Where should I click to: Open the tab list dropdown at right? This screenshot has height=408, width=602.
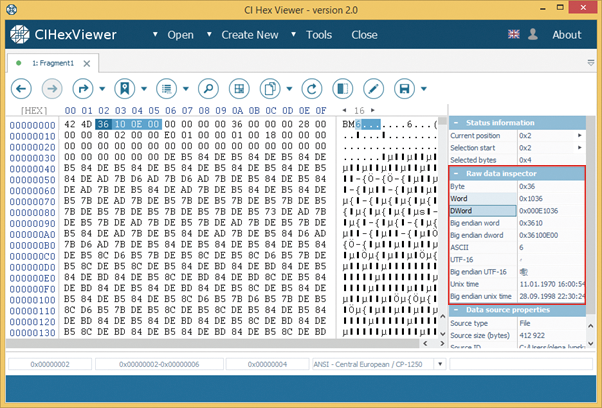click(591, 63)
